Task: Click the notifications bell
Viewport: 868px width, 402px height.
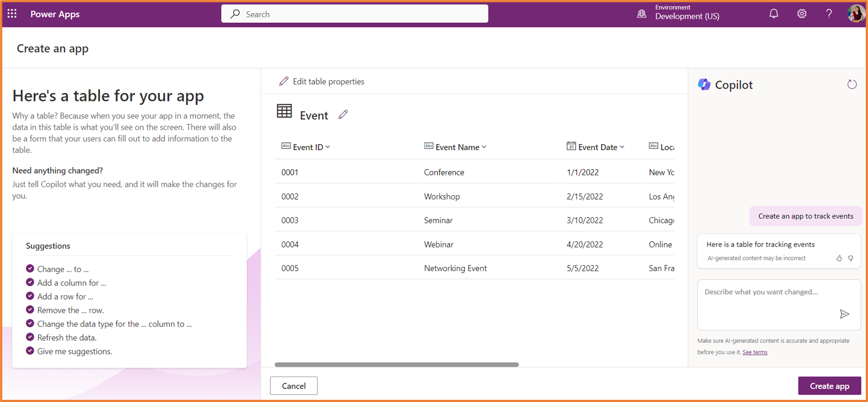Action: (x=773, y=13)
